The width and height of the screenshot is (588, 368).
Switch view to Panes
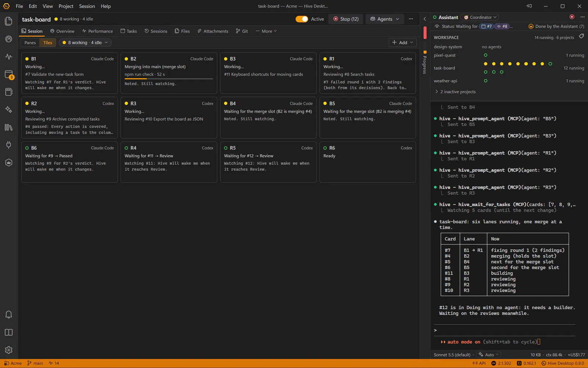tap(30, 43)
